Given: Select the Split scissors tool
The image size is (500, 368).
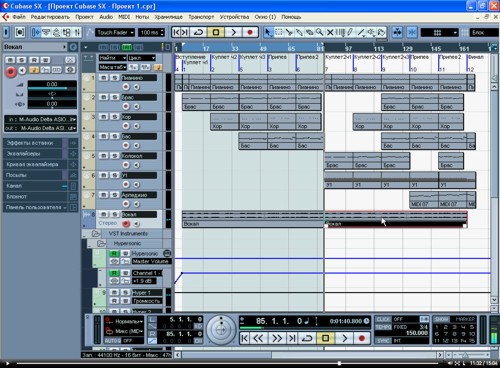Looking at the screenshot, I should 289,32.
